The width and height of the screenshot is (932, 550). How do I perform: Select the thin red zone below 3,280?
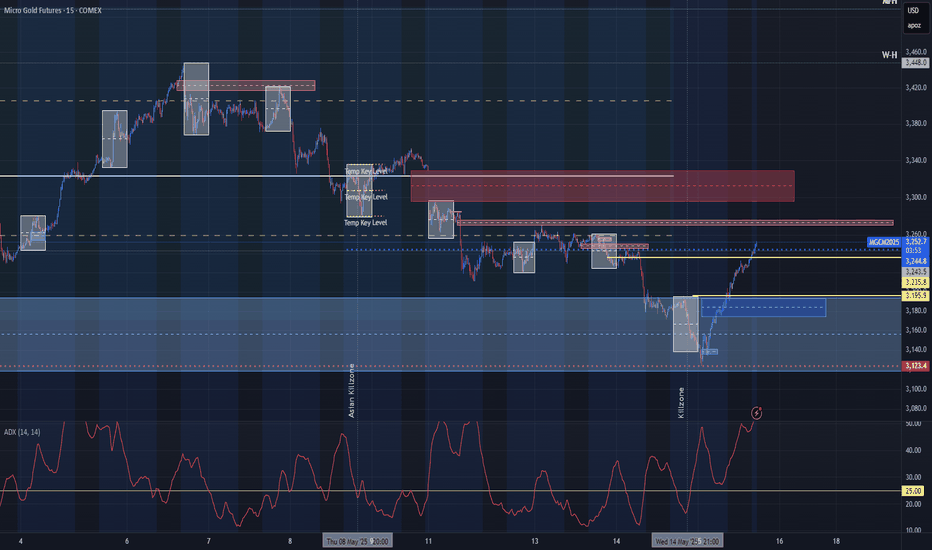[675, 223]
